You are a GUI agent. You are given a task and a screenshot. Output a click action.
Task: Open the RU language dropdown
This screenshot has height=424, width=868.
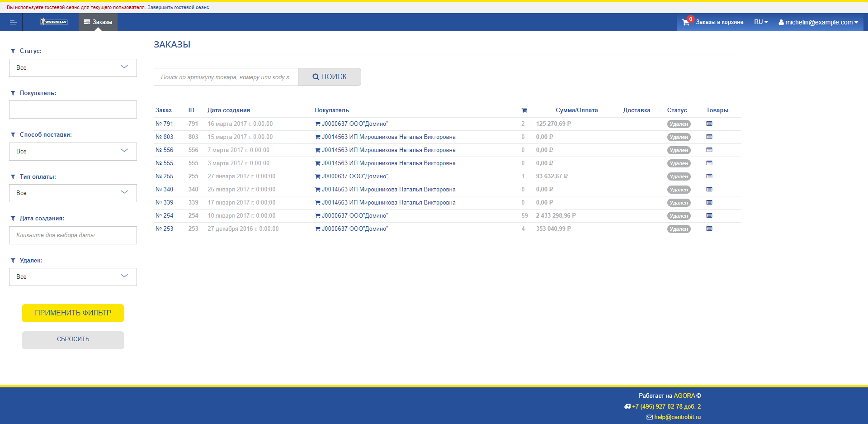pos(761,22)
